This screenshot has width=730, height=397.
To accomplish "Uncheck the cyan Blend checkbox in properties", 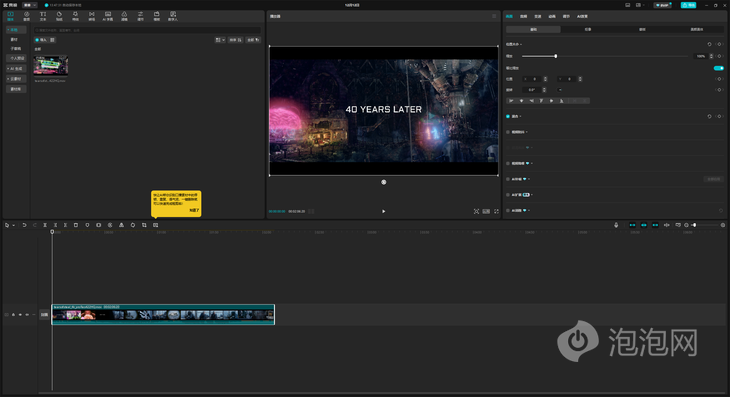I will point(508,116).
